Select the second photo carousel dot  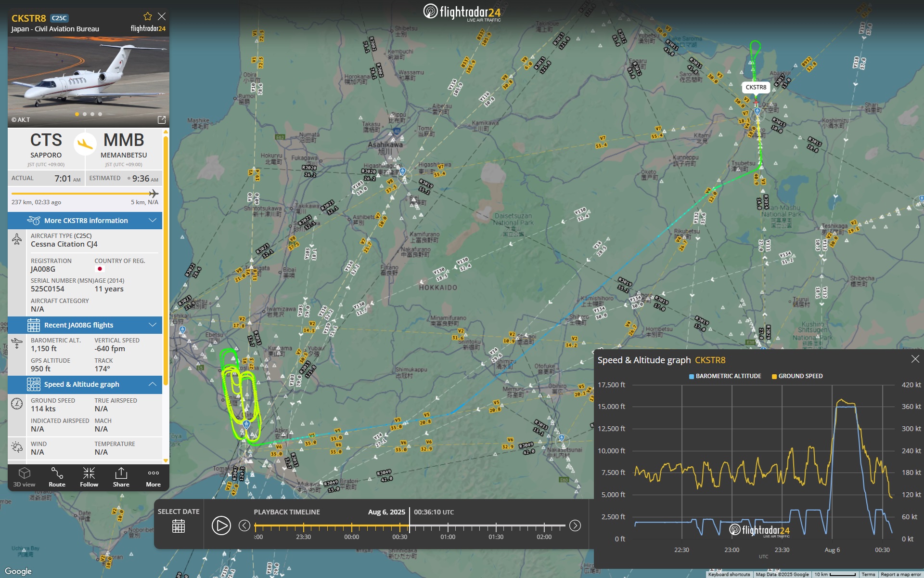(x=85, y=114)
